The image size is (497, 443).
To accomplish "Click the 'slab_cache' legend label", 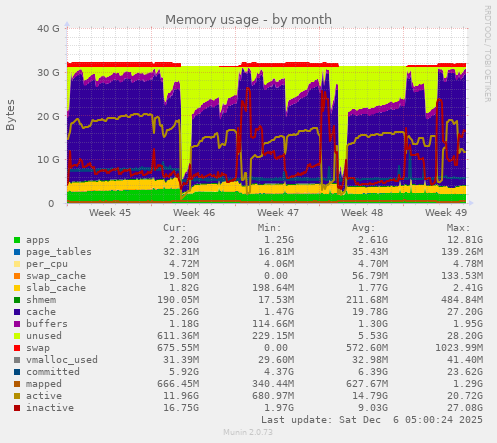I will (56, 288).
